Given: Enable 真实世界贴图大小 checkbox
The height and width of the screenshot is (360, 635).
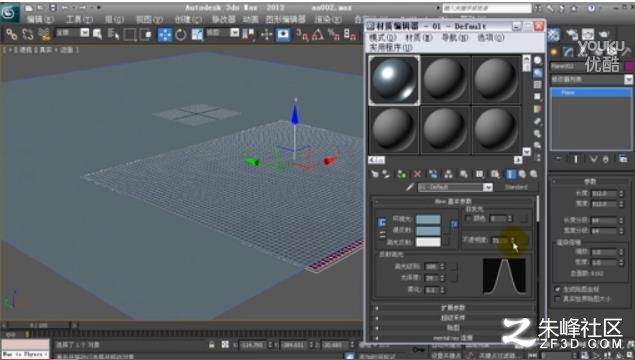Looking at the screenshot, I should click(x=558, y=299).
